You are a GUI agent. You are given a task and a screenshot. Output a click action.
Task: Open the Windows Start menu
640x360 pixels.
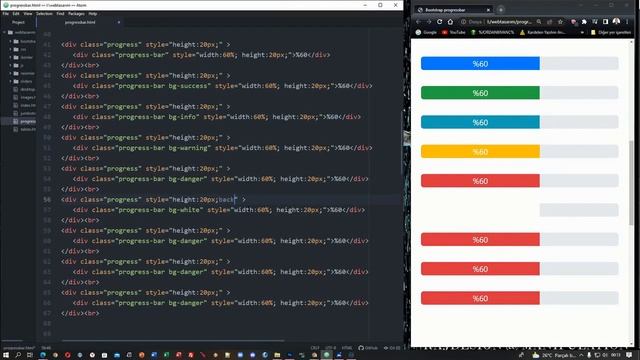[6, 355]
